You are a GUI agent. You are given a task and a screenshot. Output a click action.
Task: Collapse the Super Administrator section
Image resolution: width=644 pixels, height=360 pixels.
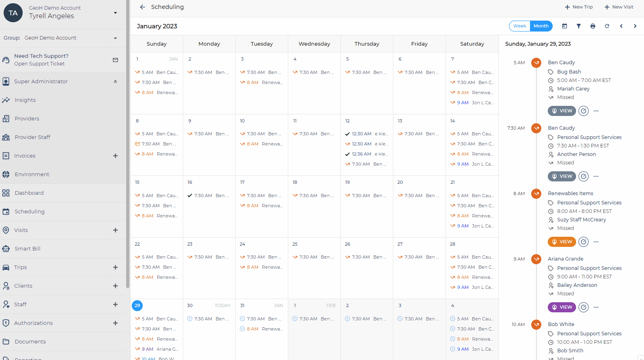(115, 82)
